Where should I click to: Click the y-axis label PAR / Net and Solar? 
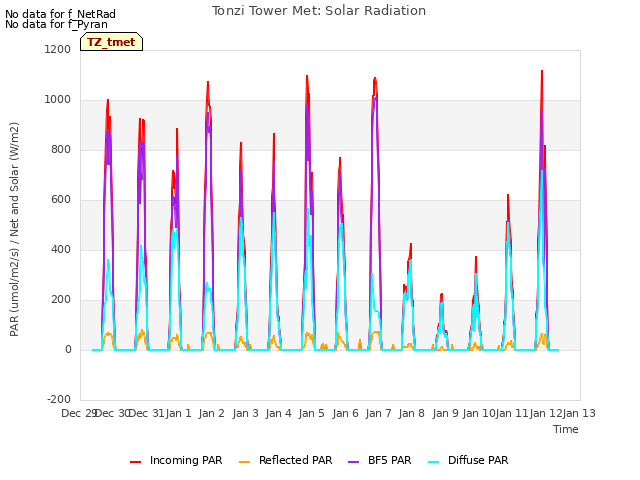[14, 229]
